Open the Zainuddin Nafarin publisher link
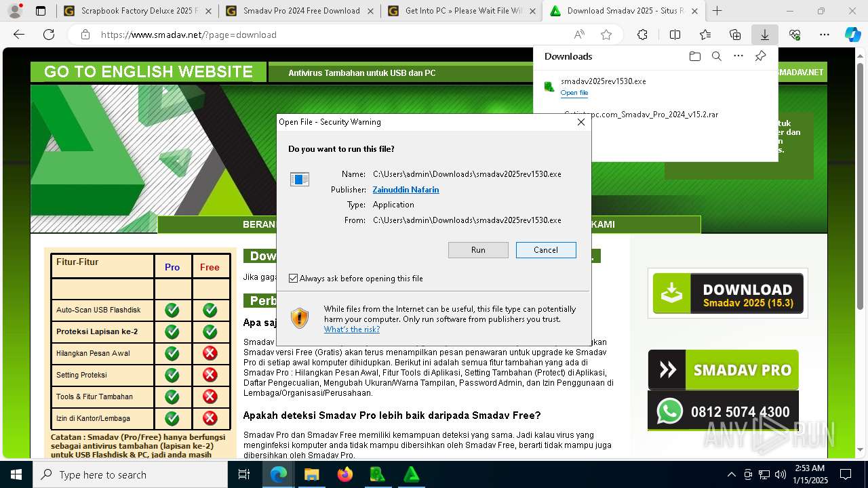Screen dimensions: 868x488 [406, 190]
